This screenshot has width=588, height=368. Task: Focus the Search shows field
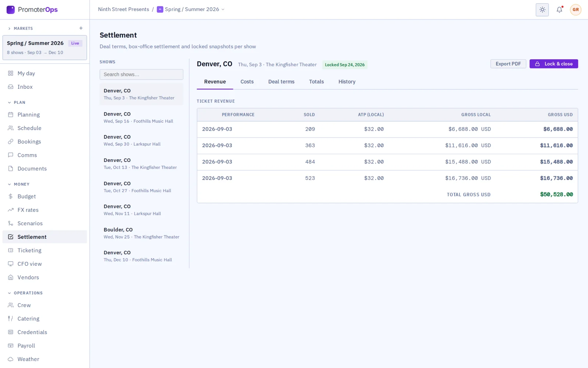[x=141, y=74]
